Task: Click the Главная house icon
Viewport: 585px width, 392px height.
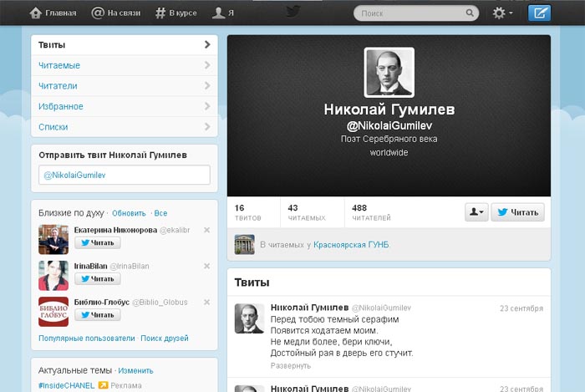Action: click(36, 13)
